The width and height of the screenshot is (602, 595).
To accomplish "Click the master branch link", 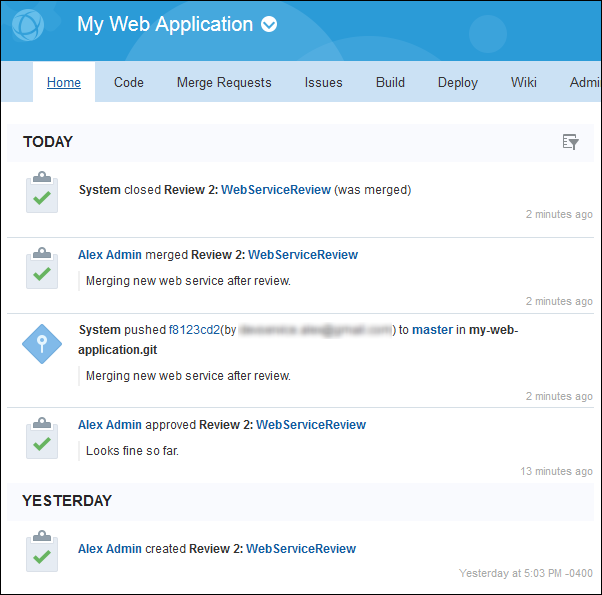I will pos(433,329).
